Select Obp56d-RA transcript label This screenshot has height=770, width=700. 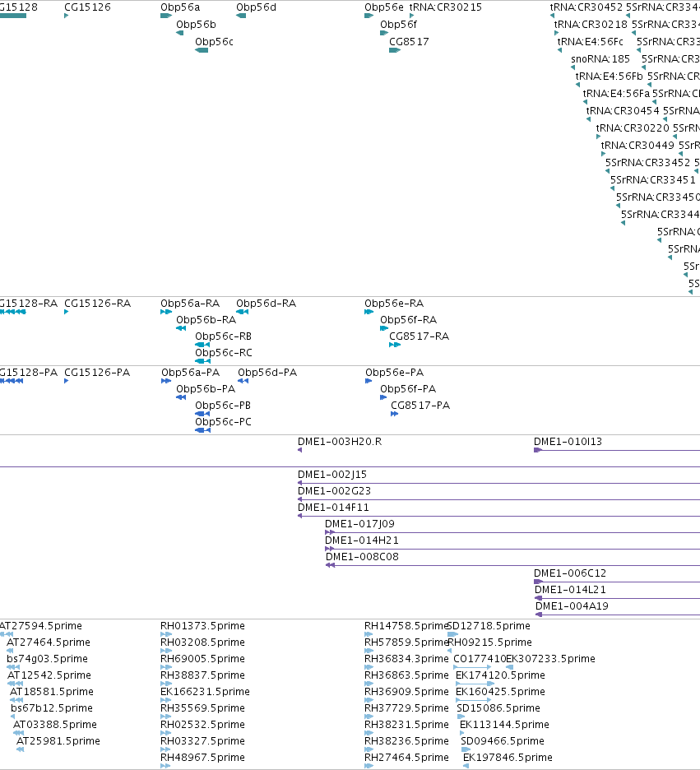pos(266,304)
